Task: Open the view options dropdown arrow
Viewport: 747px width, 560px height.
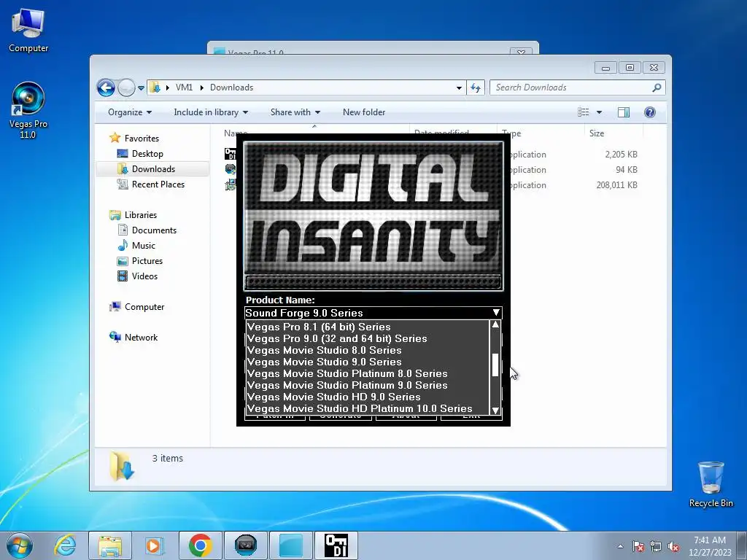Action: pyautogui.click(x=600, y=112)
